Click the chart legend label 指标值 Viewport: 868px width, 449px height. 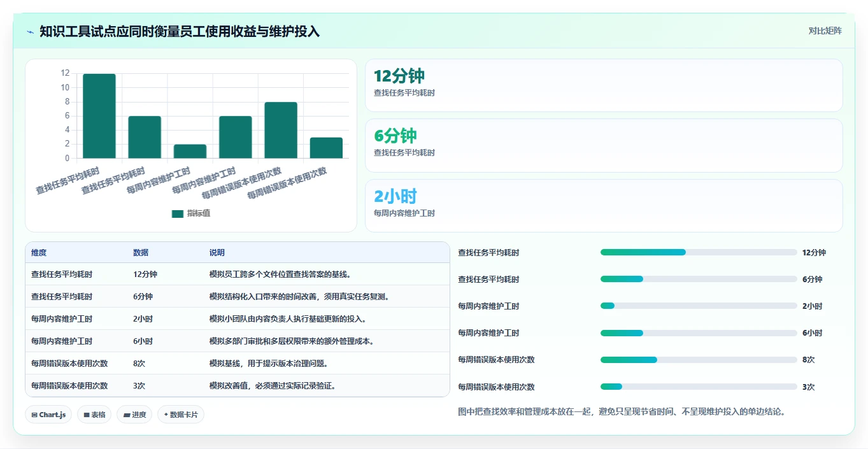coord(199,213)
